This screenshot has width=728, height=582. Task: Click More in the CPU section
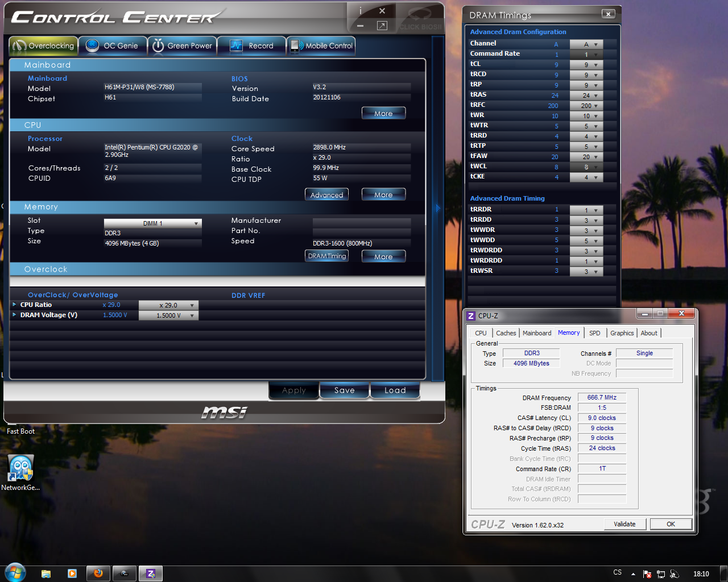pos(383,194)
